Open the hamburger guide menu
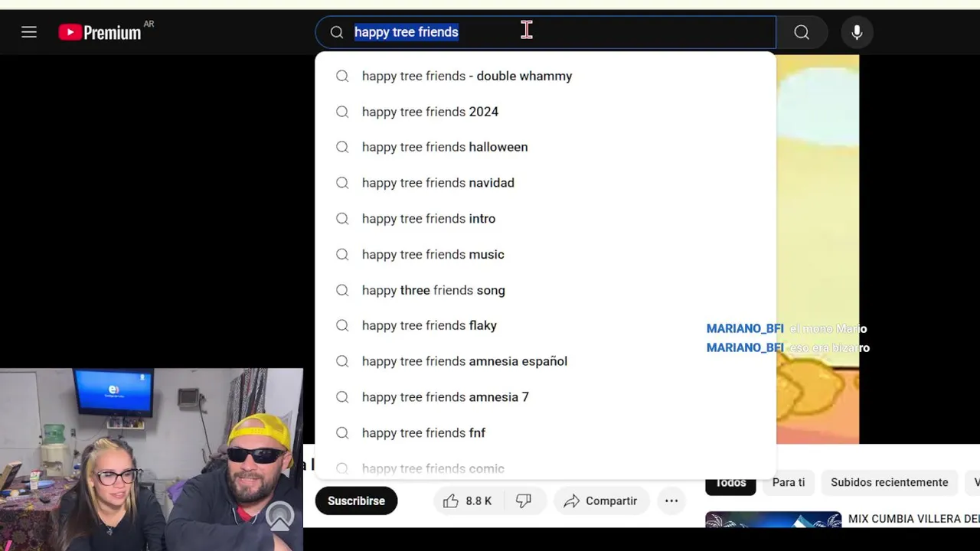The height and width of the screenshot is (551, 980). 29,32
